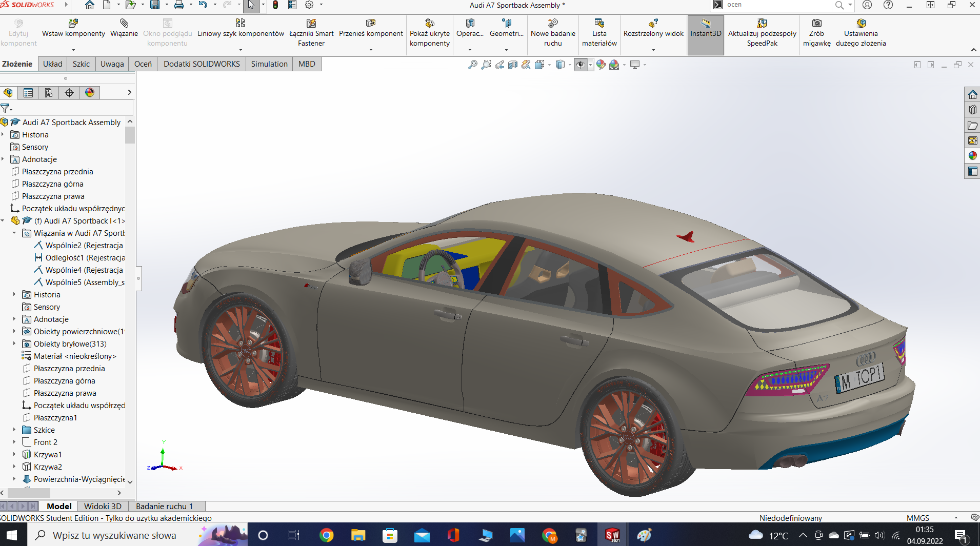
Task: Open the Oceń tab
Action: coord(143,64)
